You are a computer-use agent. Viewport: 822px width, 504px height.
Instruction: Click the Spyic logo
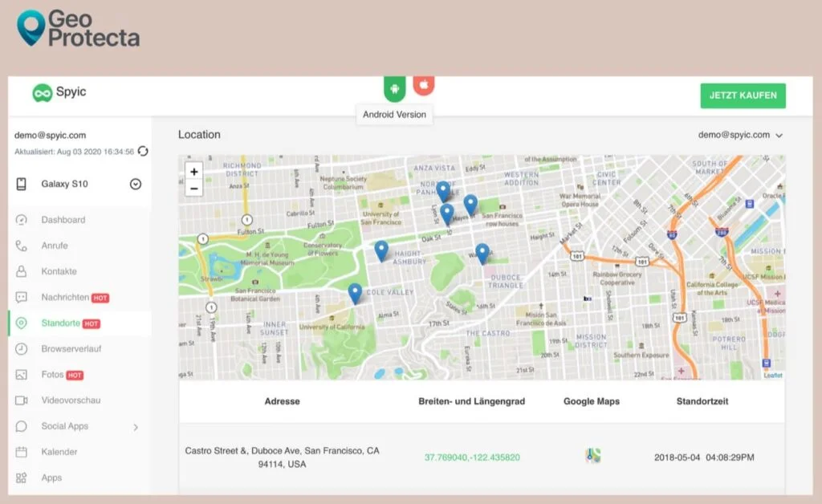[x=59, y=92]
